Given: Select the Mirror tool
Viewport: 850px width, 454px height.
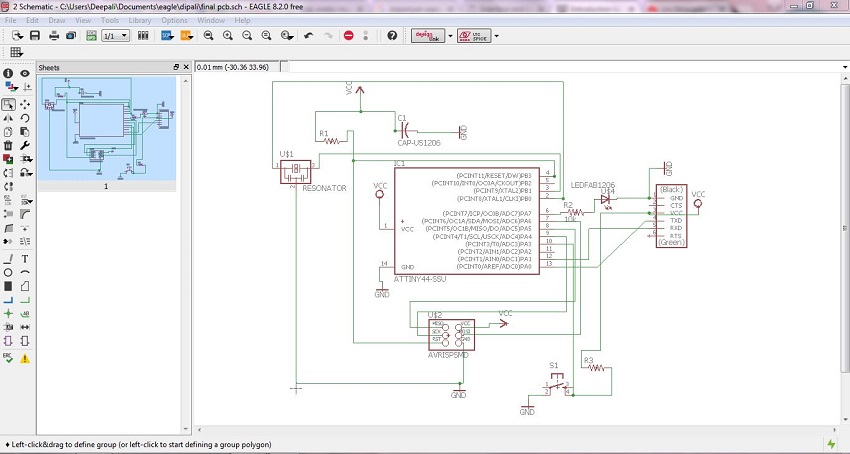Looking at the screenshot, I should (8, 118).
